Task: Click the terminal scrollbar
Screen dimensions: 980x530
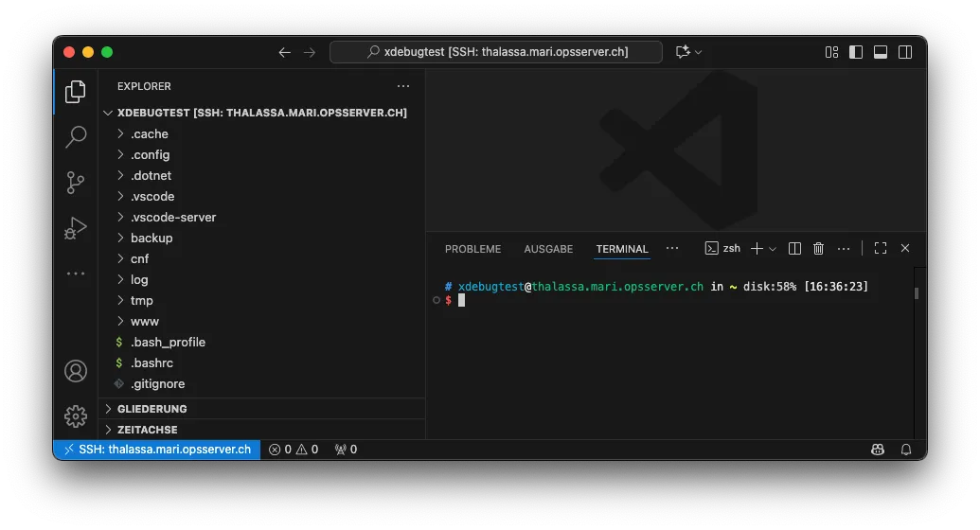Action: pos(917,293)
